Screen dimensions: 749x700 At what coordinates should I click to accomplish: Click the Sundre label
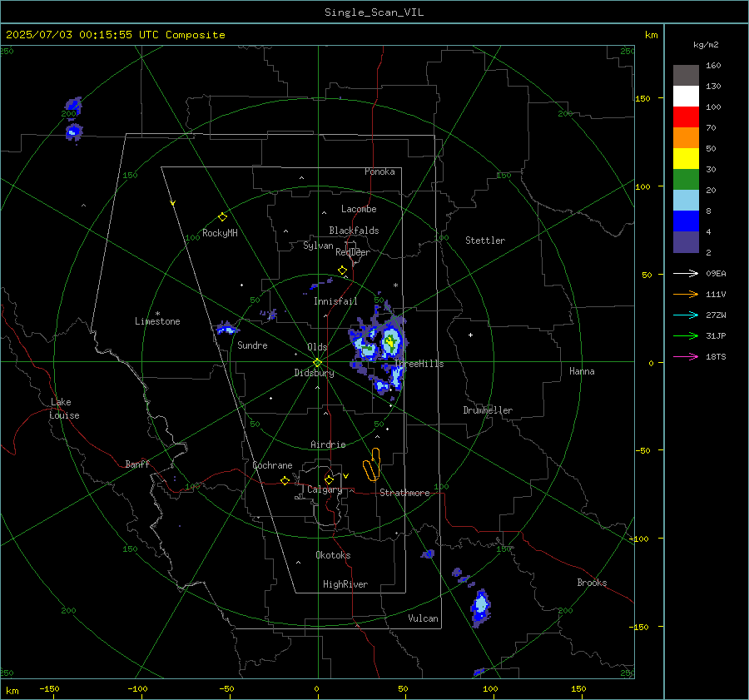coord(252,345)
